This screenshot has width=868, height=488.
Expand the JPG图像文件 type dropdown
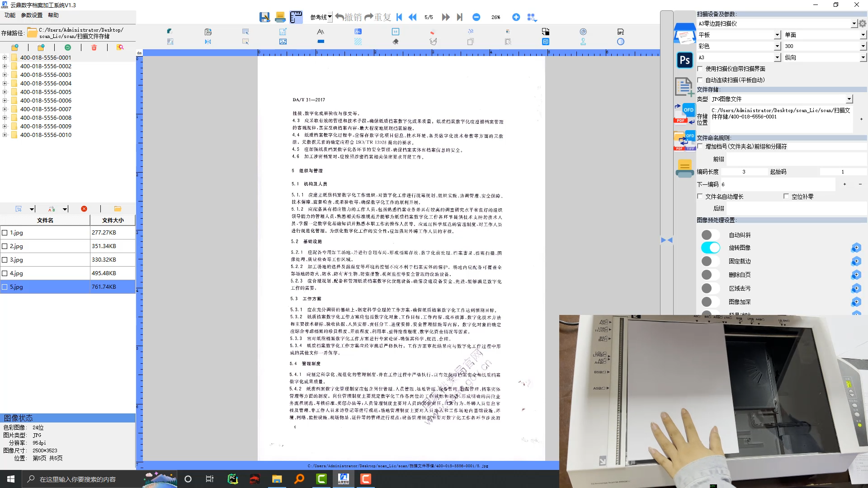coord(849,99)
